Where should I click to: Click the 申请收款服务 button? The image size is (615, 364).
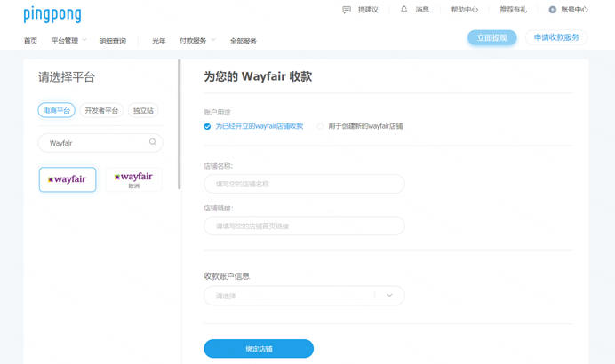coord(556,37)
